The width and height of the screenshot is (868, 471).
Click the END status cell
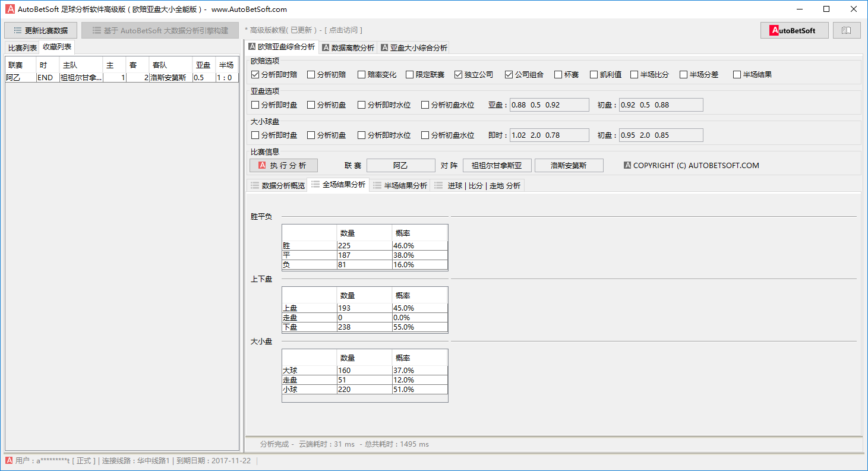48,77
